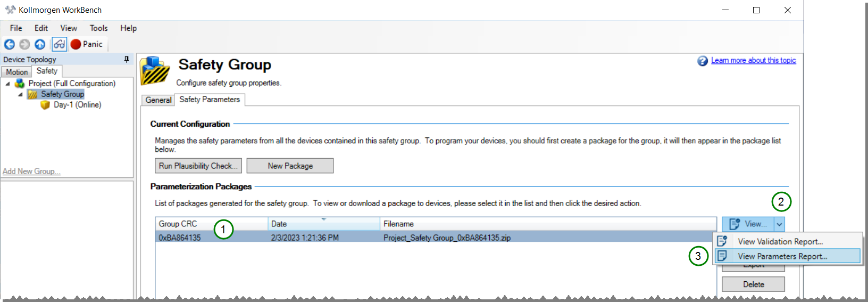The width and height of the screenshot is (868, 302).
Task: Click the View Parameters Report menu icon
Action: pos(722,256)
